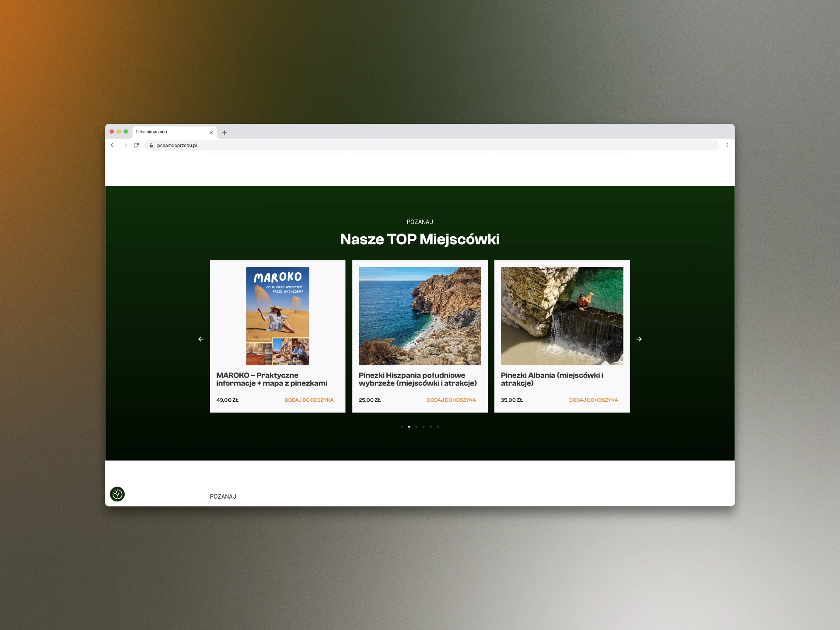Select the last carousel pagination dot
This screenshot has height=630, width=840.
pos(438,427)
